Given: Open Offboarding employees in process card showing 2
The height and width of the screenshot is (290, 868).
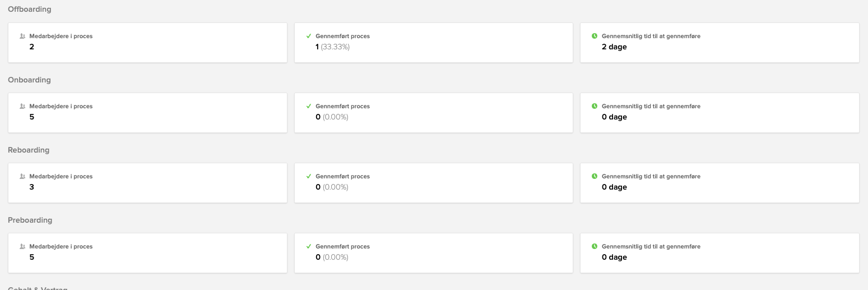Looking at the screenshot, I should [x=147, y=43].
